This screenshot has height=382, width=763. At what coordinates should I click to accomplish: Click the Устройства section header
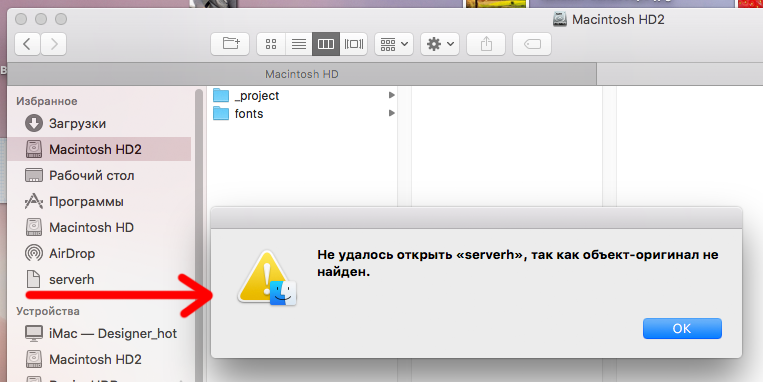(48, 311)
